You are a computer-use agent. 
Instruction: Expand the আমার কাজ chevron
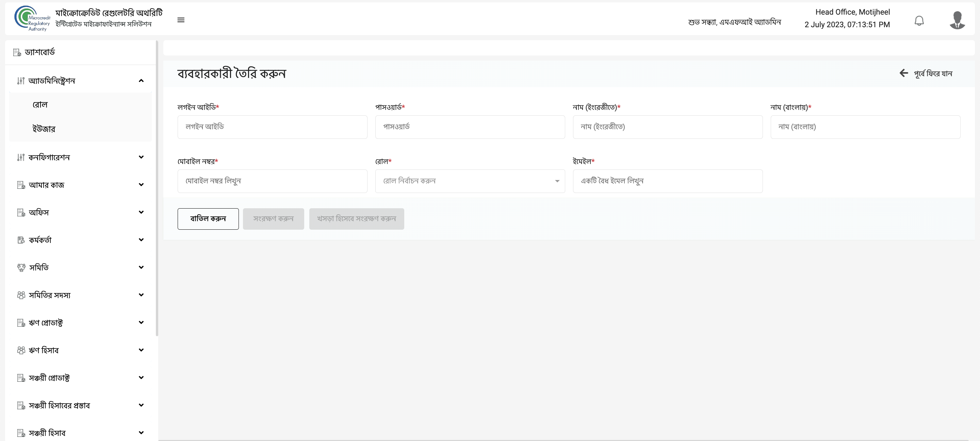click(141, 184)
